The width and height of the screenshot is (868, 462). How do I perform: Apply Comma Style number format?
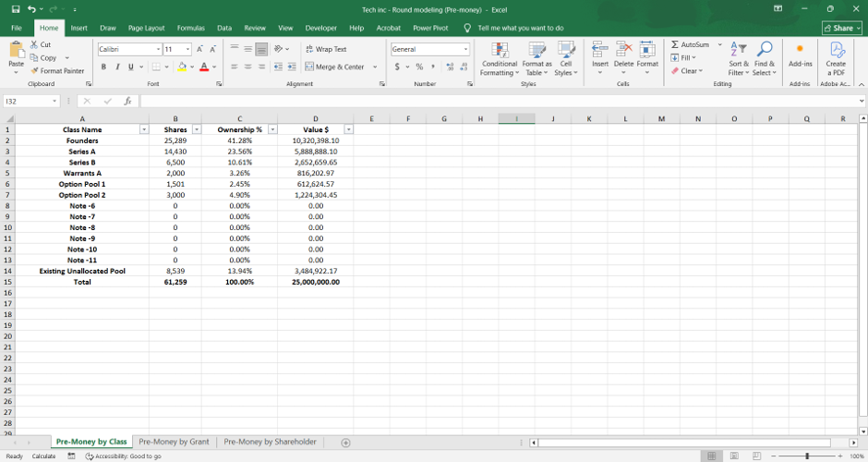click(x=433, y=67)
